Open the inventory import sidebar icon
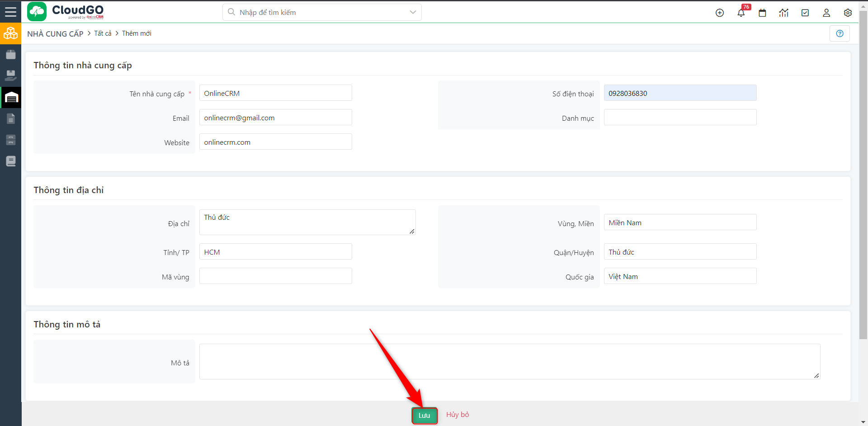868x426 pixels. [11, 76]
